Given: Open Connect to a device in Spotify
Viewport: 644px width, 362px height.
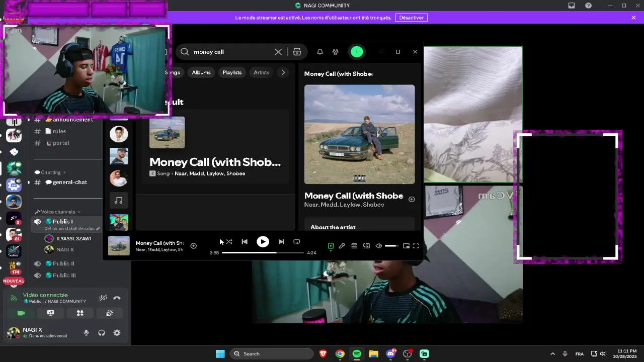Looking at the screenshot, I should tap(366, 246).
